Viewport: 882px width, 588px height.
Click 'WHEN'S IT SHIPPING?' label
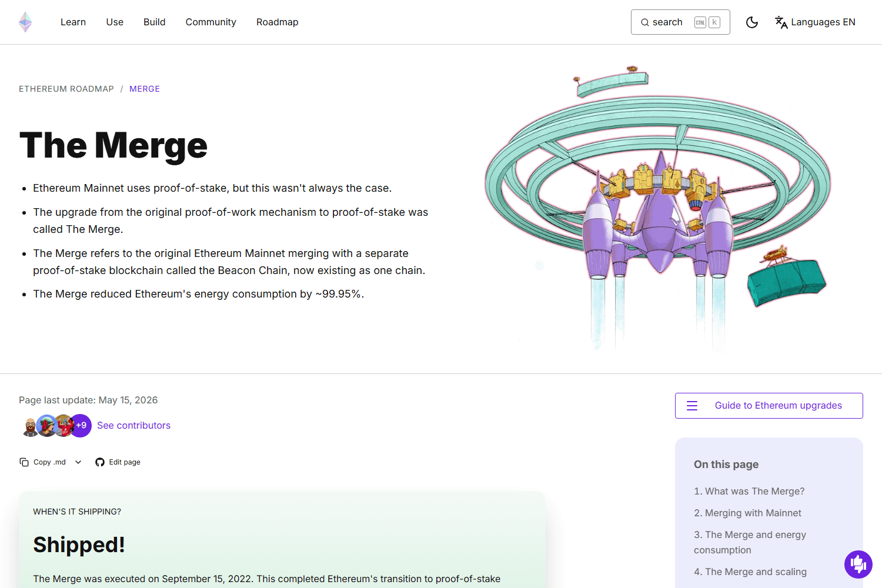(77, 512)
